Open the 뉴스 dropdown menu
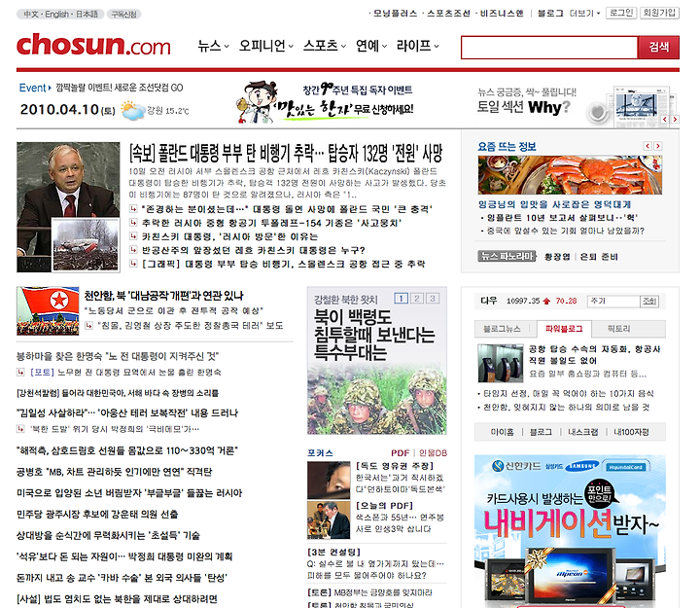700x608 pixels. tap(213, 46)
